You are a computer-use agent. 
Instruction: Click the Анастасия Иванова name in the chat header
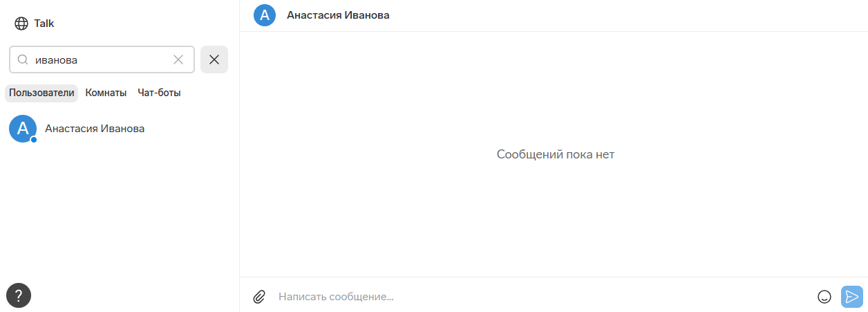pyautogui.click(x=338, y=15)
